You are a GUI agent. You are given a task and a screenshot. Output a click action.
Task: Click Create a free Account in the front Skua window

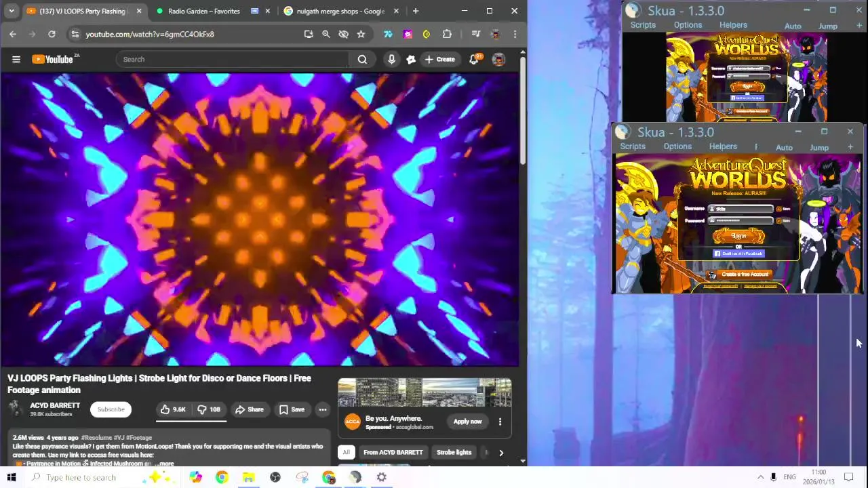click(739, 274)
